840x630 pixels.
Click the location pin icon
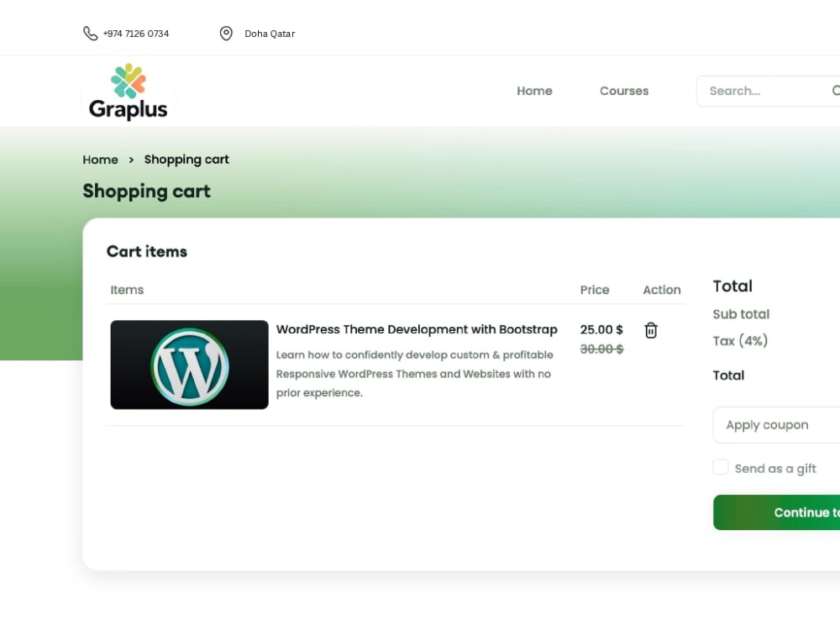pyautogui.click(x=226, y=34)
